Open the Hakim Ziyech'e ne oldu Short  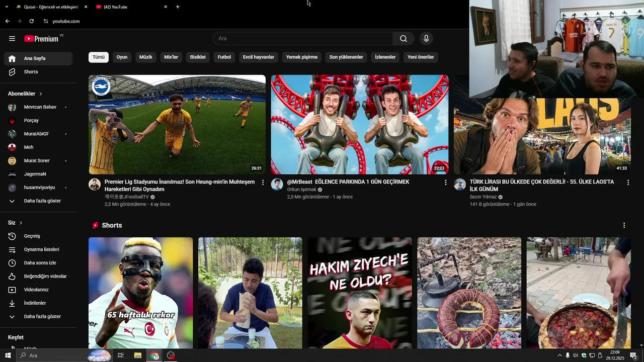click(x=360, y=293)
